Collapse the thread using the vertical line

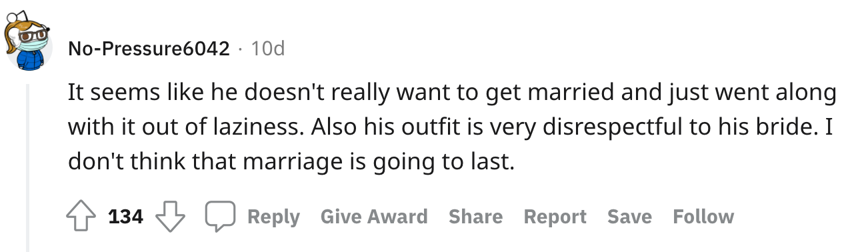click(x=28, y=167)
